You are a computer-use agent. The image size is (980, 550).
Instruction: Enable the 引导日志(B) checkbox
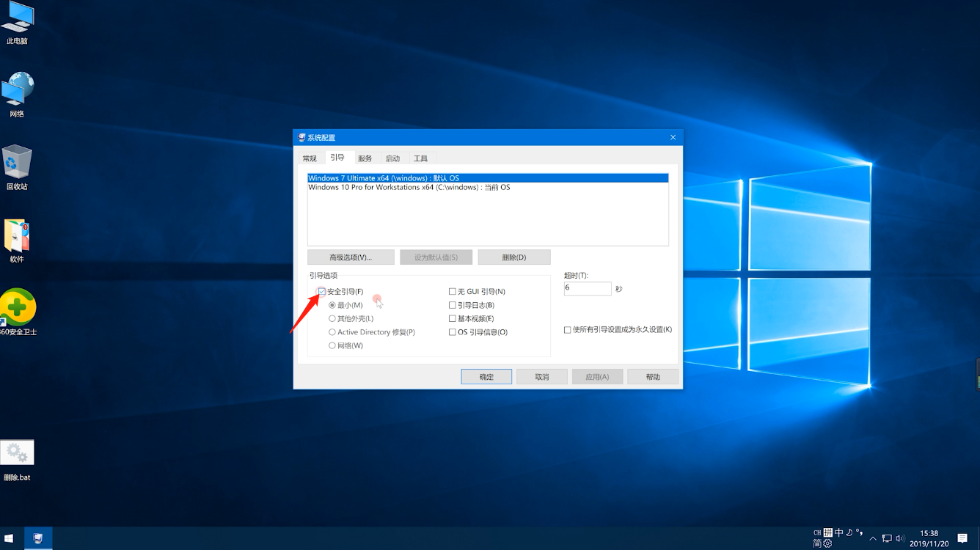click(x=453, y=305)
